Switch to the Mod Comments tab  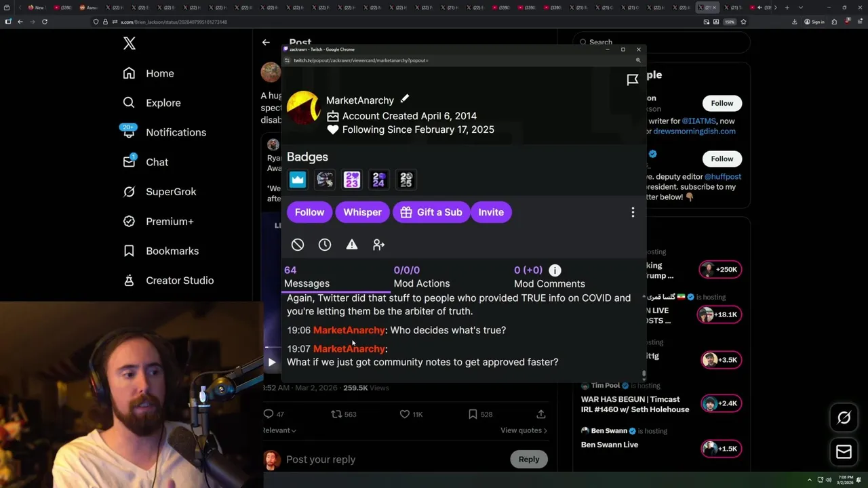[x=549, y=277]
